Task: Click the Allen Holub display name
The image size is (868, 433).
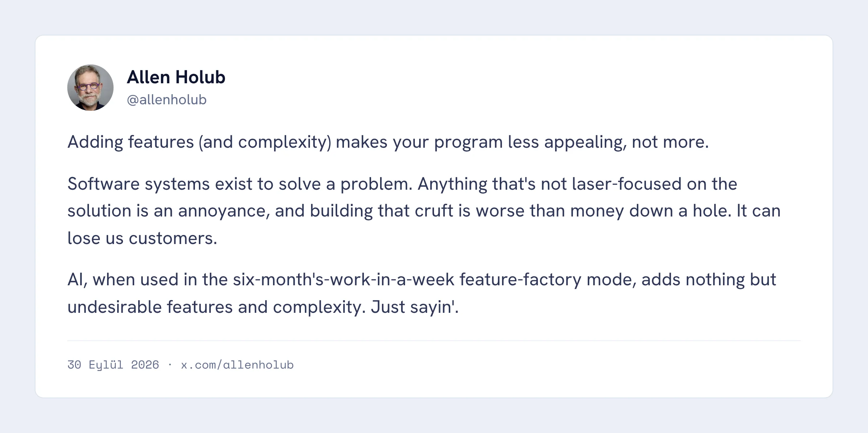Action: pyautogui.click(x=176, y=77)
